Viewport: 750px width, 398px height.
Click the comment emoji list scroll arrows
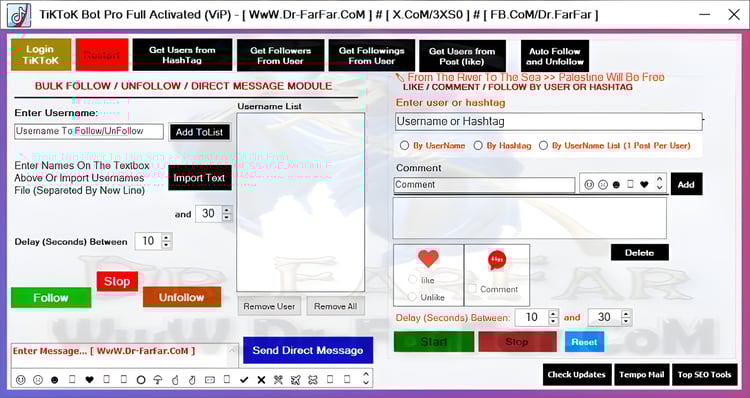(x=660, y=183)
